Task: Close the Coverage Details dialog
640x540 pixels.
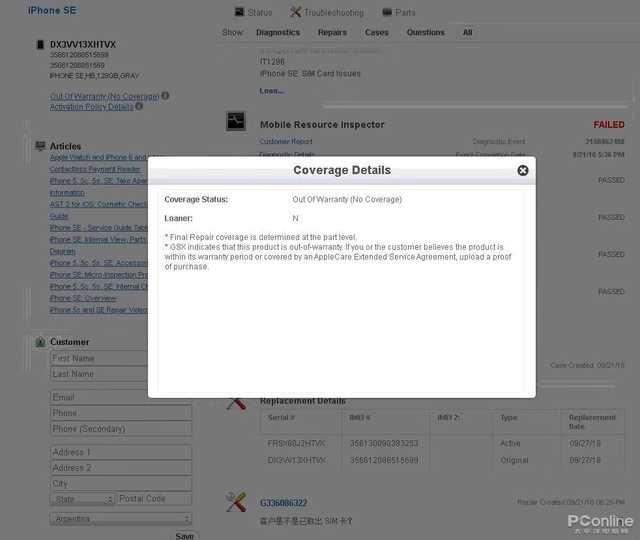Action: pos(522,171)
